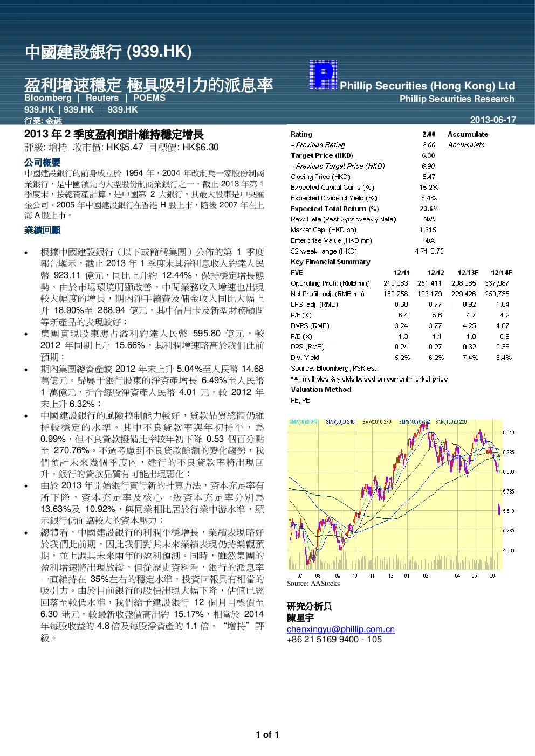Select the title 中國建設銀行 (939.HK)
Screen dimensions: 535x756
click(108, 52)
